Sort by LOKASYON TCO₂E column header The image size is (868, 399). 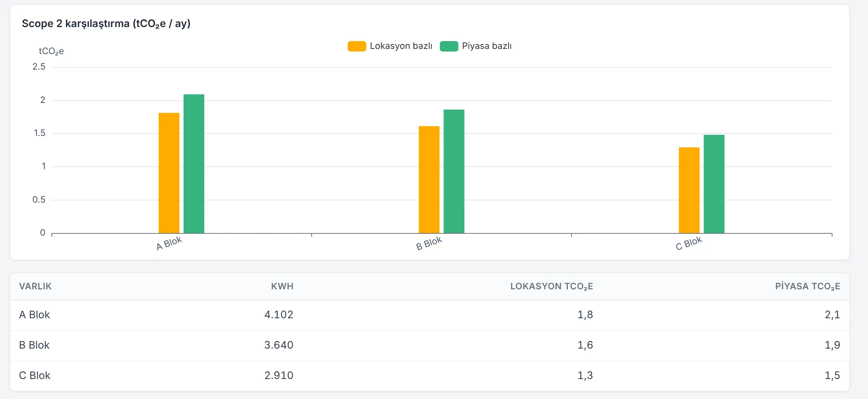[x=552, y=286]
